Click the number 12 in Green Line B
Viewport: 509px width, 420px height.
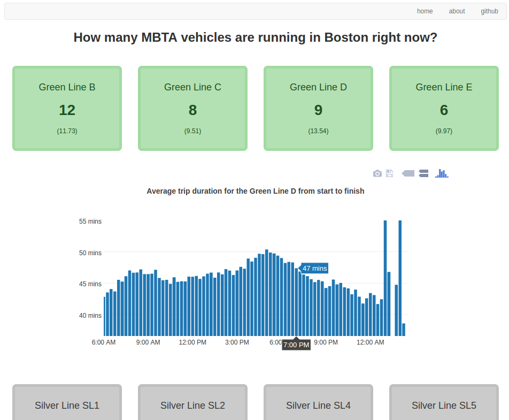pos(67,110)
